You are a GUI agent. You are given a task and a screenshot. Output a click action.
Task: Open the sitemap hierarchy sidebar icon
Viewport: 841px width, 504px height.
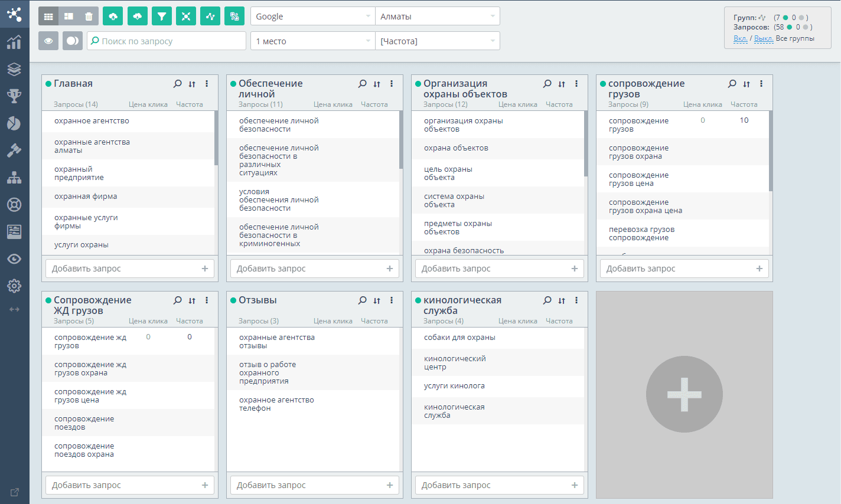14,178
